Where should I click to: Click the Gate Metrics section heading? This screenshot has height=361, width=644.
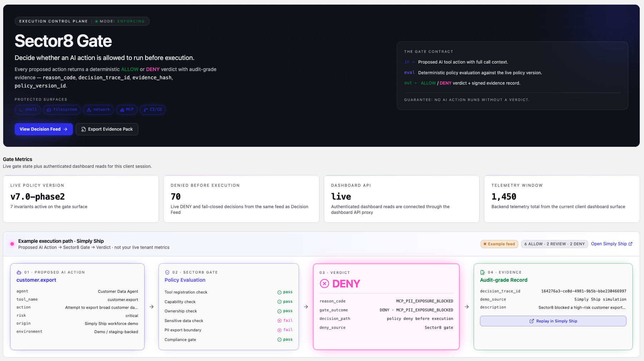18,160
